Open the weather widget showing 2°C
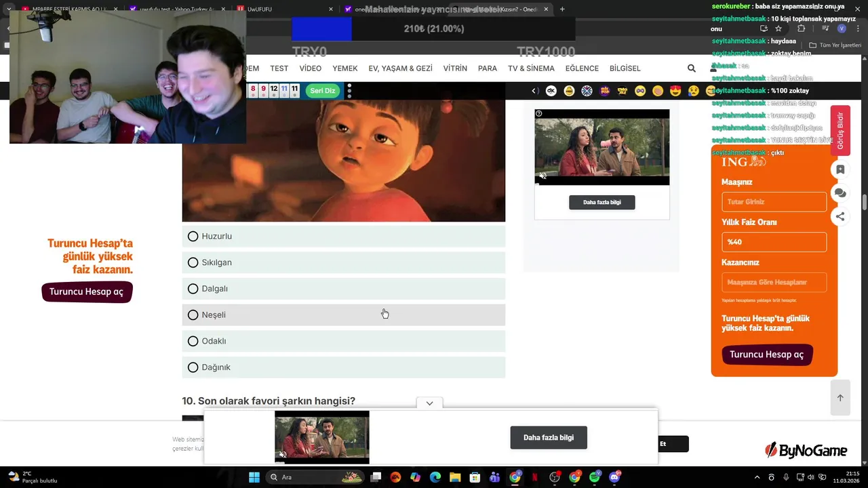Screen dimensions: 868x488 [32, 477]
